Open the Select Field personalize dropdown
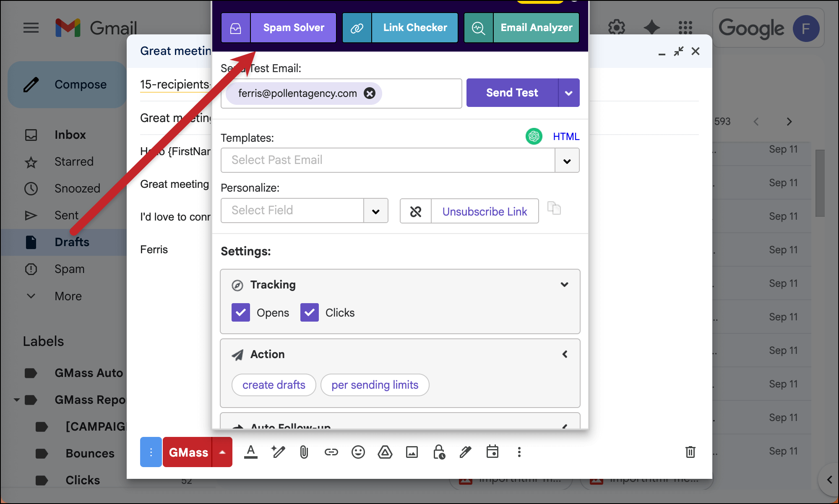839x504 pixels. tap(375, 211)
